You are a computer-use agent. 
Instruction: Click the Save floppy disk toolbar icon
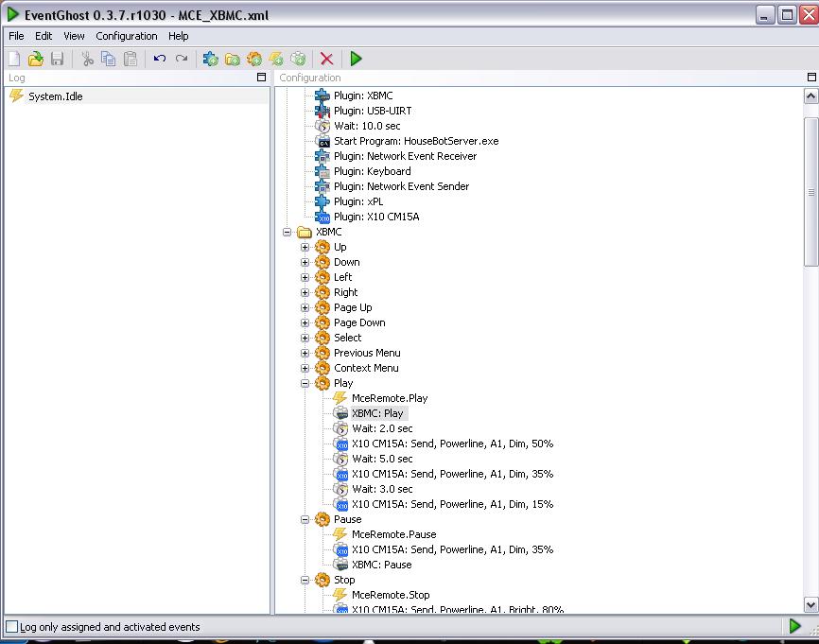point(58,59)
